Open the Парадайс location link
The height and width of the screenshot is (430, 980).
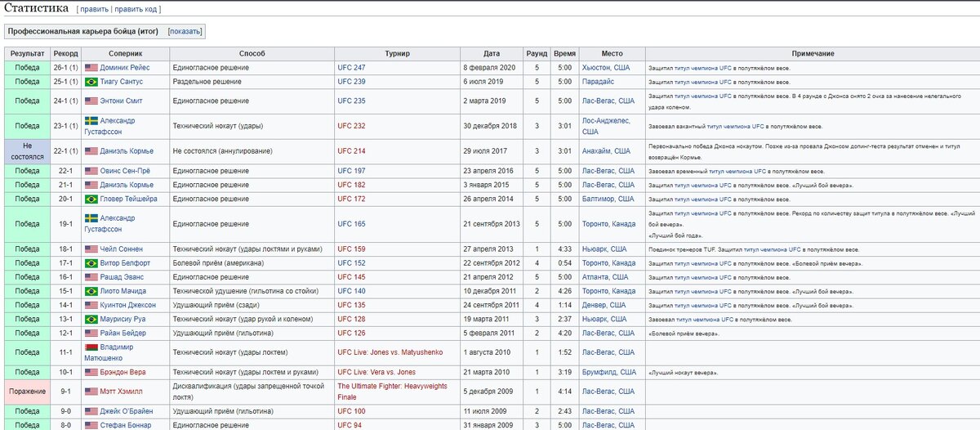(x=599, y=83)
